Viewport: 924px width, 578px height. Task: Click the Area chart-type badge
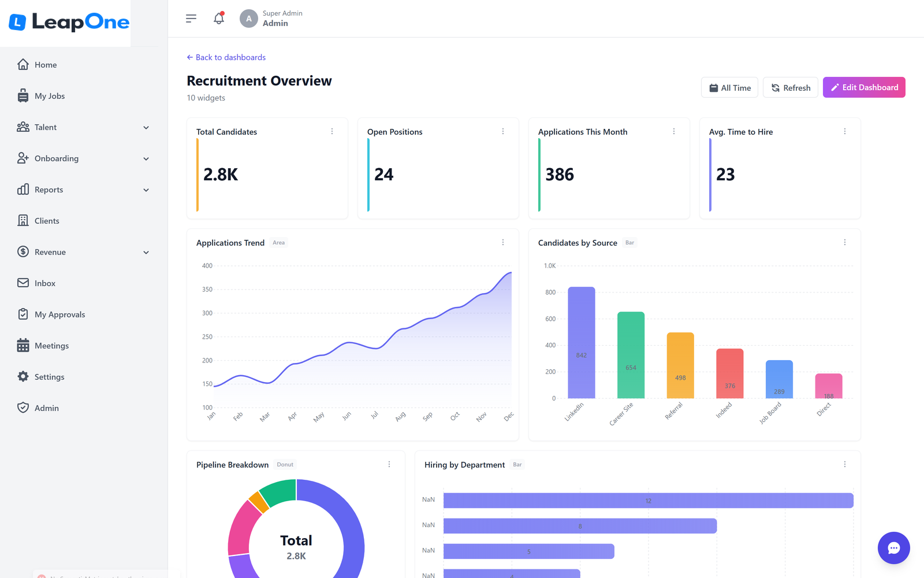(x=279, y=243)
